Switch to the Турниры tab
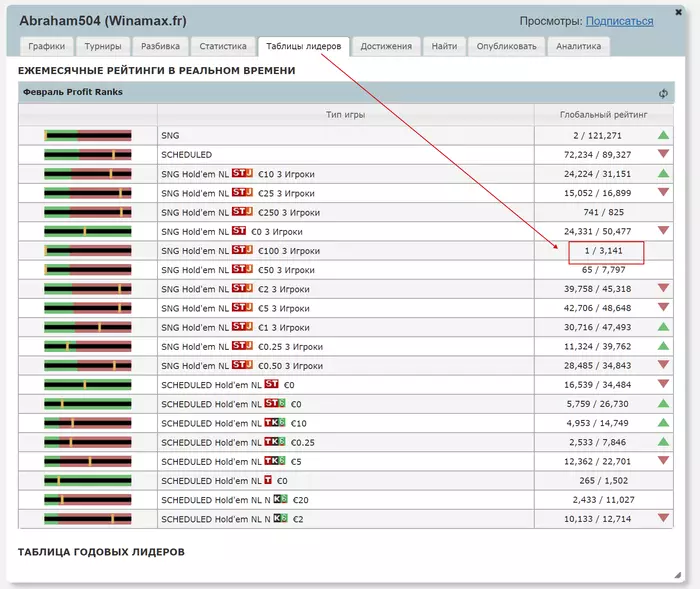700x589 pixels. coord(103,46)
